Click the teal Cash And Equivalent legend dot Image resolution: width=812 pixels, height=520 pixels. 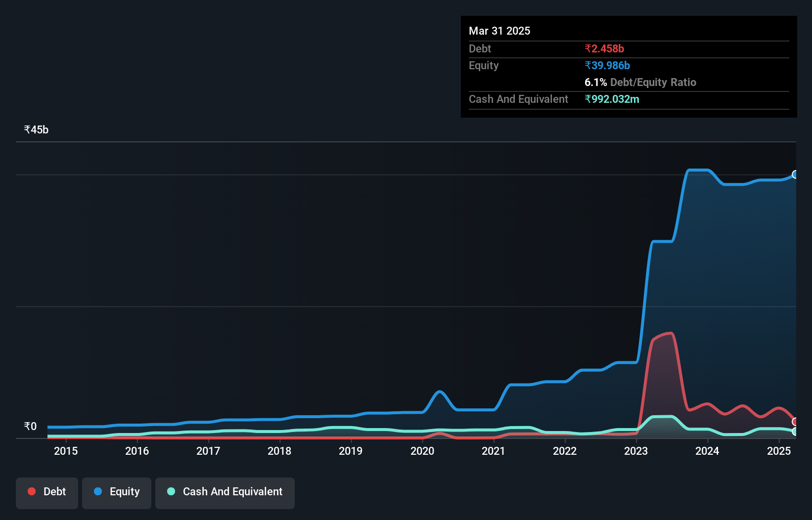point(171,491)
